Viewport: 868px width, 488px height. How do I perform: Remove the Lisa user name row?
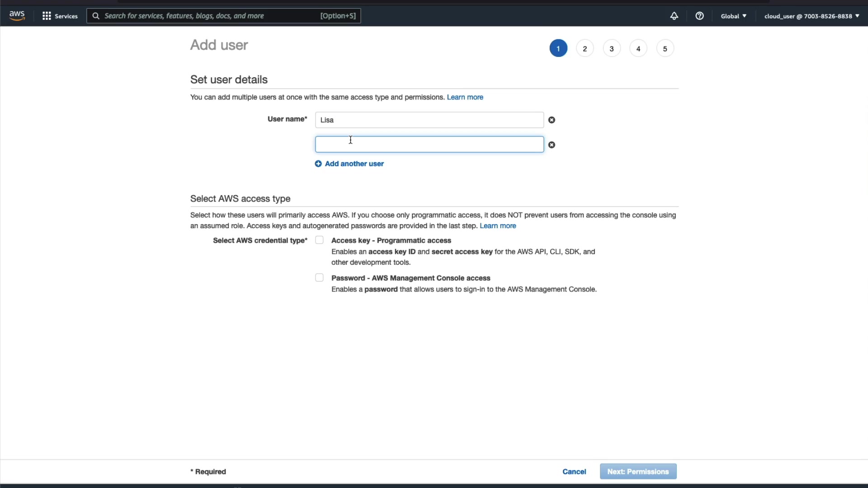pos(552,120)
